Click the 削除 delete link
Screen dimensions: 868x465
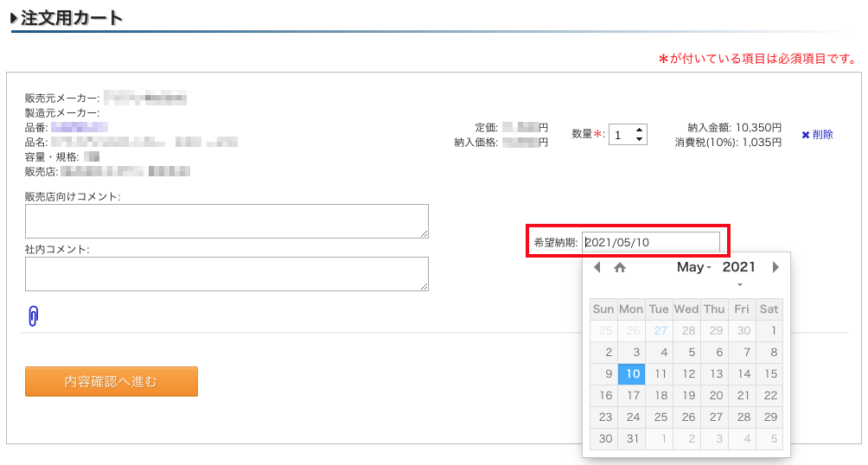click(817, 135)
